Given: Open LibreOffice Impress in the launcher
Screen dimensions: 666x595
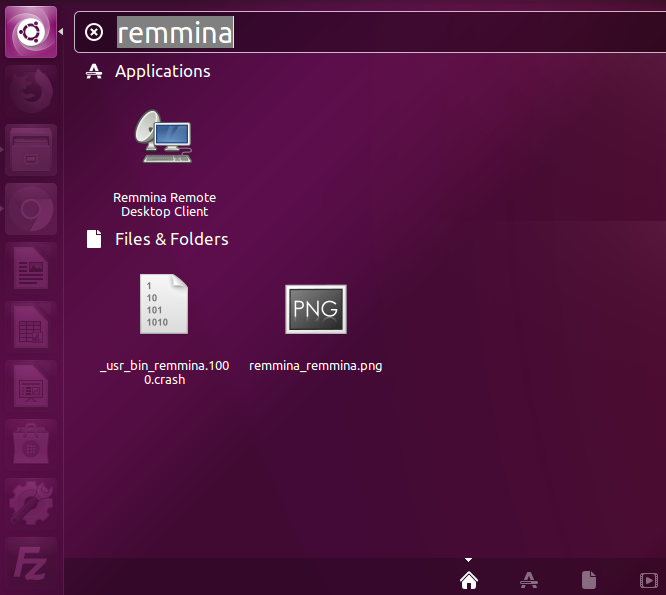Looking at the screenshot, I should (31, 386).
